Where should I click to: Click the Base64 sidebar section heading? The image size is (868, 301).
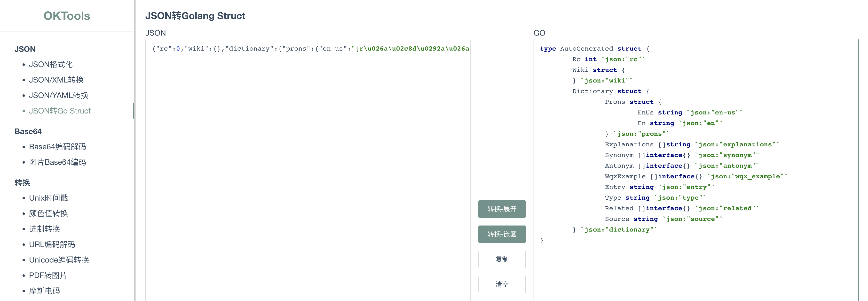point(28,131)
